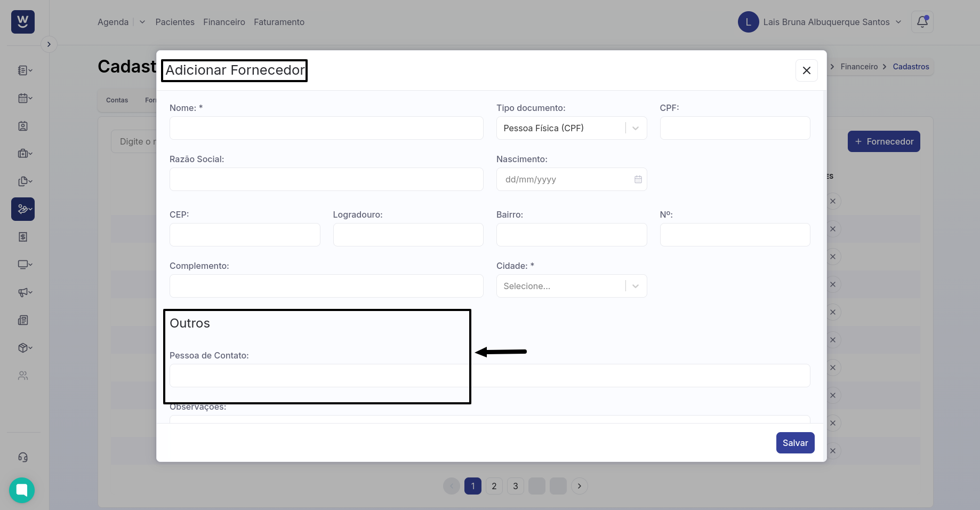Focus the Logradouro input field
Viewport: 980px width, 510px height.
pos(408,235)
